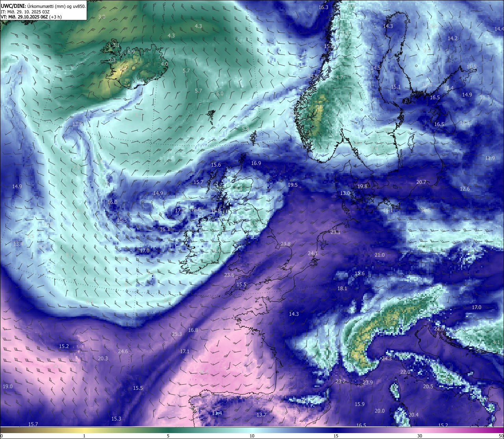Click the map value 6.9 over Iceland
Viewport: 504px width, 439px height.
(131, 52)
